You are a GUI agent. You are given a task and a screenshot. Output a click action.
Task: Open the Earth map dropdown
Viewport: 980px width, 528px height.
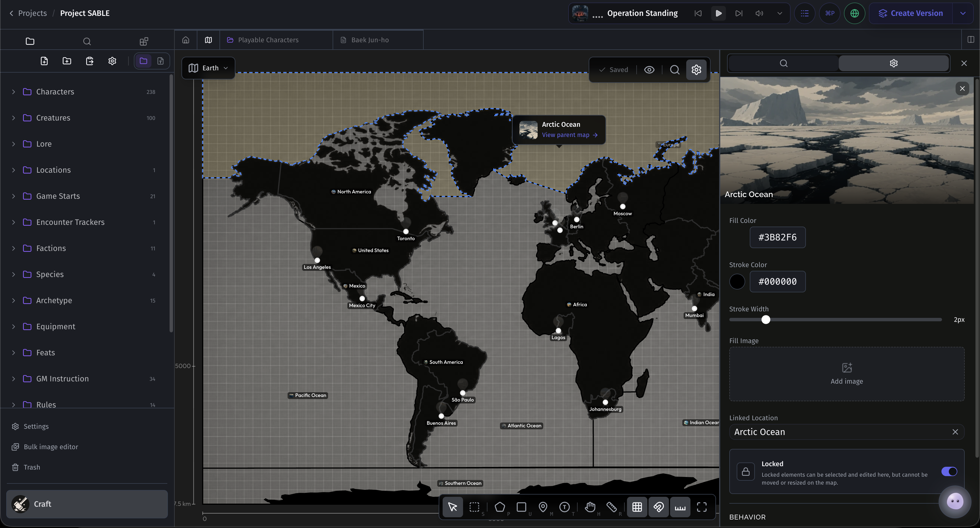tap(208, 68)
